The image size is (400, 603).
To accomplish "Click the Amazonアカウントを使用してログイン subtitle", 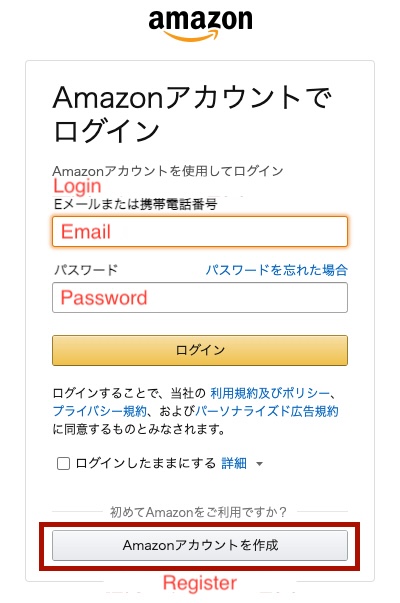I will [x=168, y=171].
